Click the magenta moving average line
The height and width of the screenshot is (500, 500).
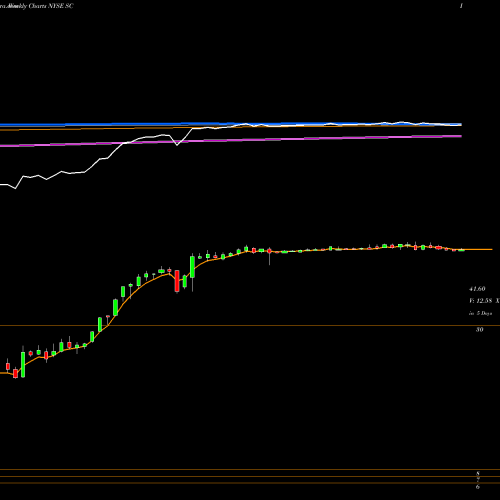coord(231,140)
